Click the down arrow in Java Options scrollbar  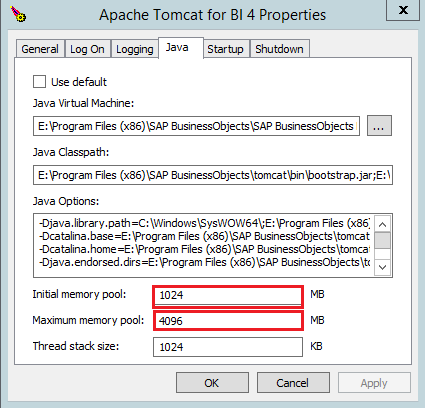point(382,267)
